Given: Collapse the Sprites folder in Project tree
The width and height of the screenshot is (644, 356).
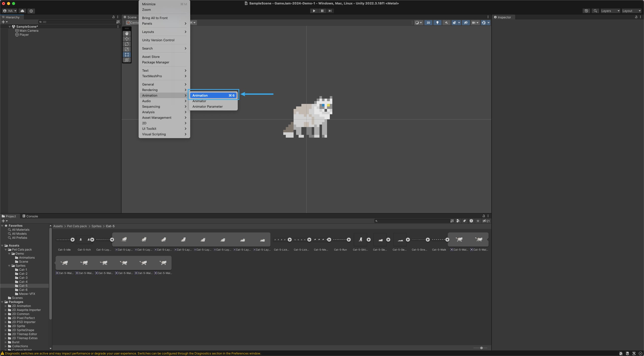Looking at the screenshot, I should point(9,266).
